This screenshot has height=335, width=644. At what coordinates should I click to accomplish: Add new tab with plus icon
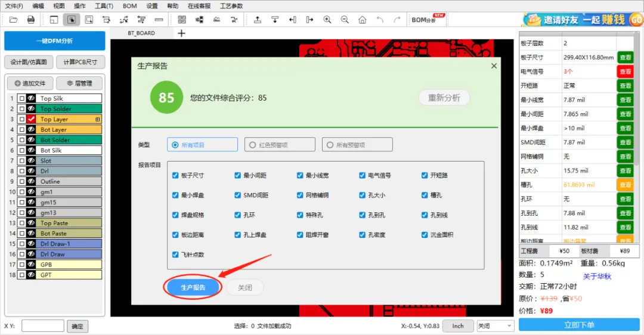click(x=181, y=33)
